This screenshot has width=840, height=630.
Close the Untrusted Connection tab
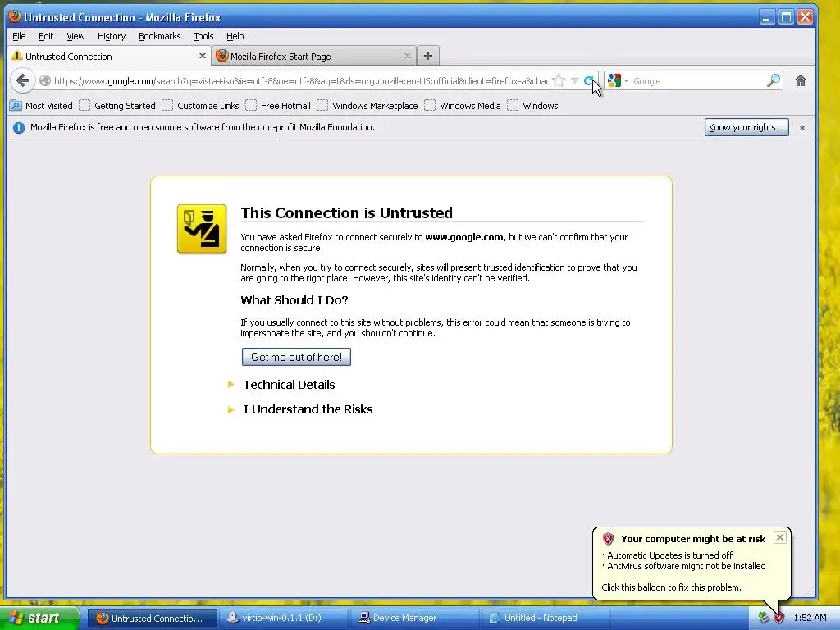tap(203, 56)
